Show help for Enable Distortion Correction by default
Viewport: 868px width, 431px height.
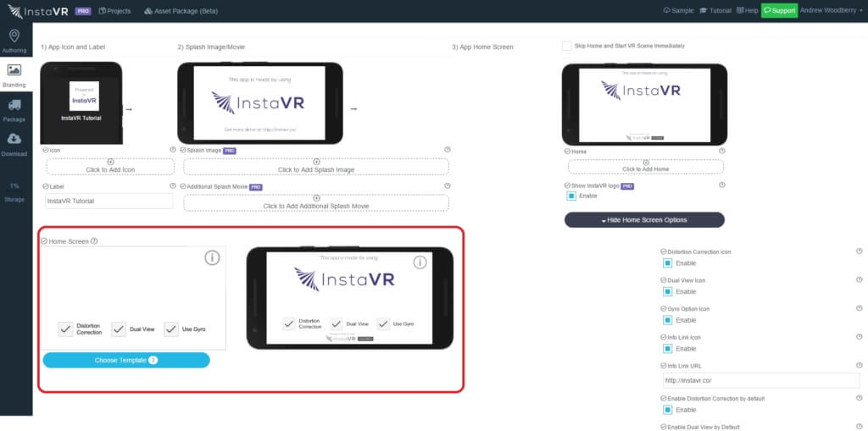(x=860, y=398)
